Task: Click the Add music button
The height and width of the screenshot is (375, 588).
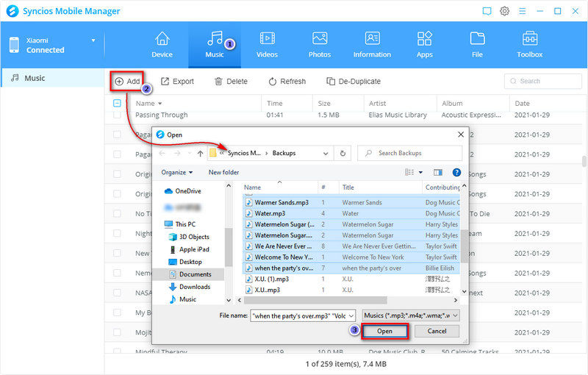Action: pyautogui.click(x=127, y=81)
